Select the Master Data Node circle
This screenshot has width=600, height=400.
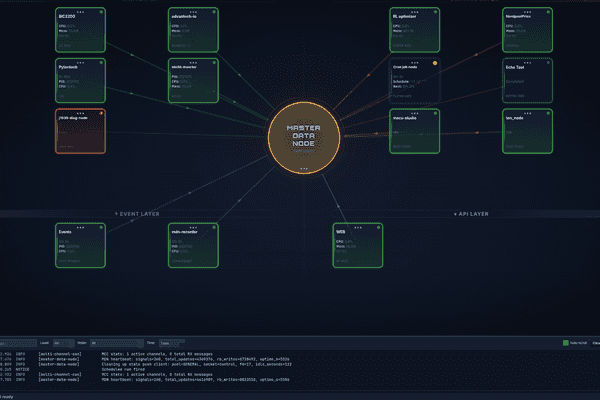tap(304, 138)
